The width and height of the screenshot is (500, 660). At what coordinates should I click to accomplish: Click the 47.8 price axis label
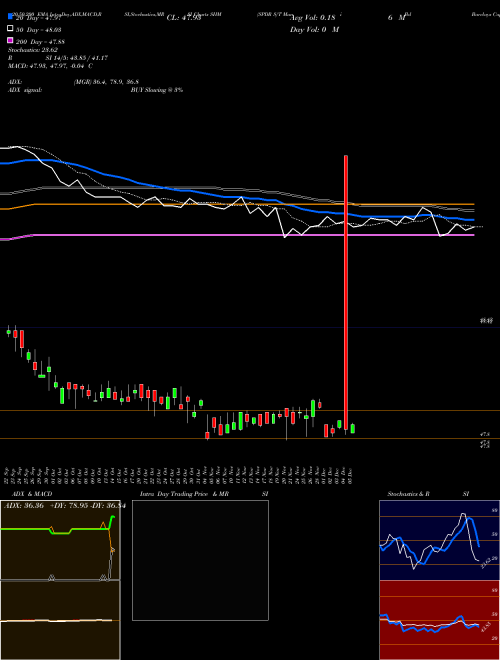coord(485,434)
